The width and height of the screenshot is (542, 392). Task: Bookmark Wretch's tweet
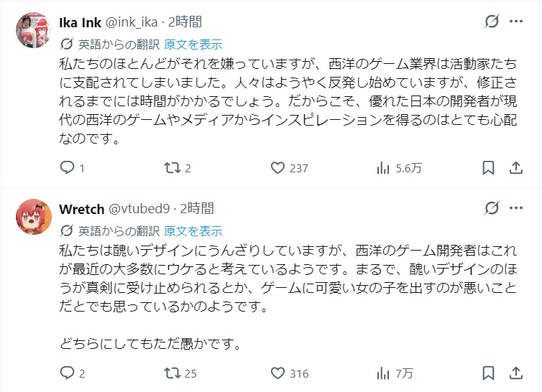(x=488, y=373)
